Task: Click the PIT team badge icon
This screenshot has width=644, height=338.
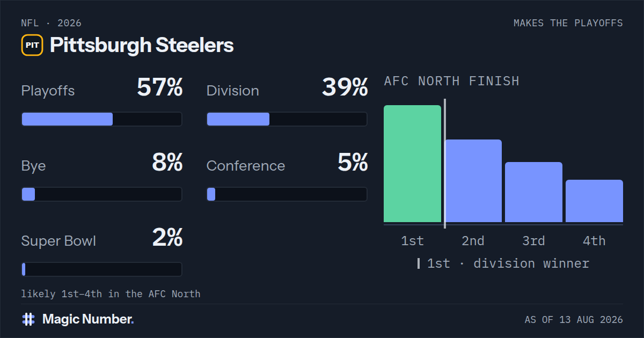Action: pos(32,45)
